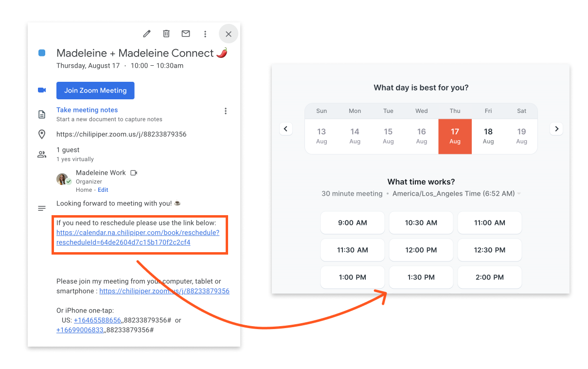Click the Zoom URL location text
The height and width of the screenshot is (369, 588).
tap(122, 134)
